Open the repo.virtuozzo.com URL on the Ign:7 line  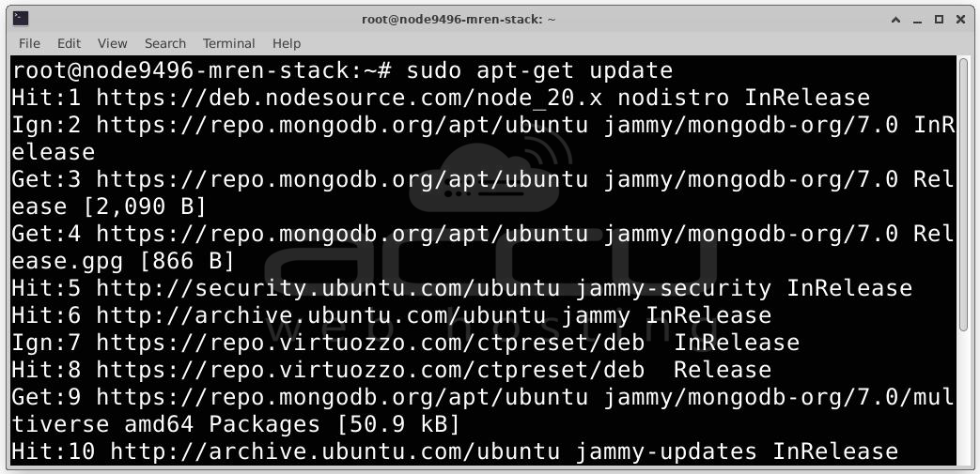point(370,343)
